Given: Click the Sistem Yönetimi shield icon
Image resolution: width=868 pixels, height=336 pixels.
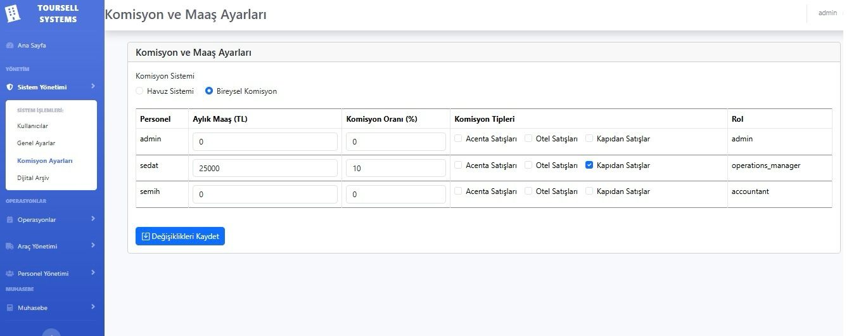Looking at the screenshot, I should (x=10, y=87).
